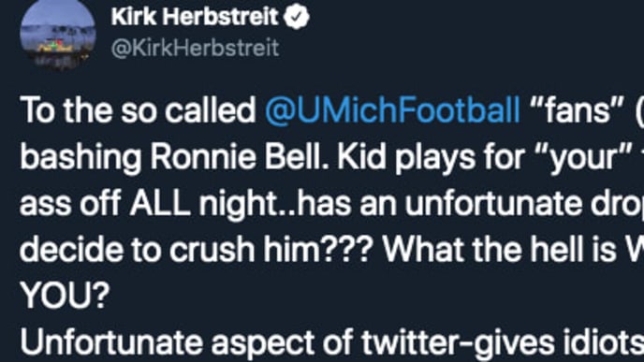The width and height of the screenshot is (644, 362).
Task: Click the @KirkHerbstreit handle
Action: (x=195, y=48)
